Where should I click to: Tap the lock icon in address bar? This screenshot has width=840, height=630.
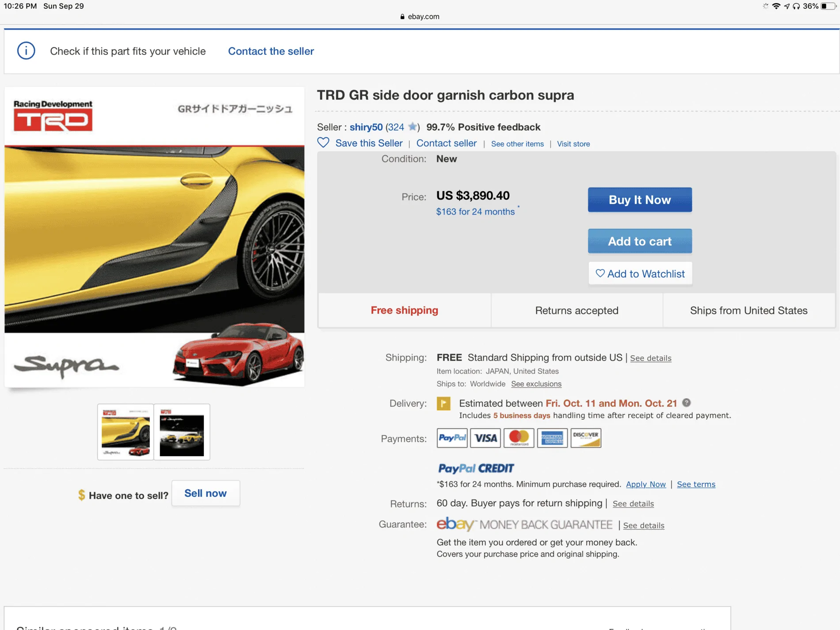tap(402, 17)
